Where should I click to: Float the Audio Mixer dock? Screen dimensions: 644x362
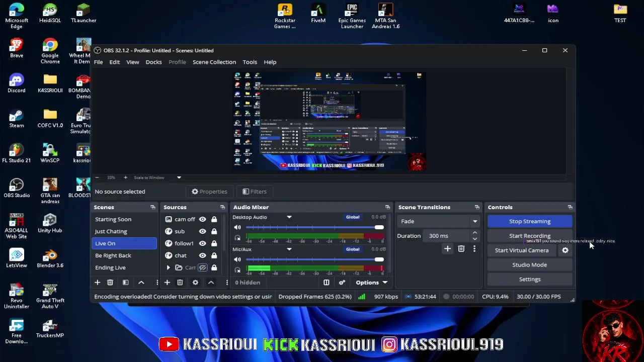[x=387, y=207]
